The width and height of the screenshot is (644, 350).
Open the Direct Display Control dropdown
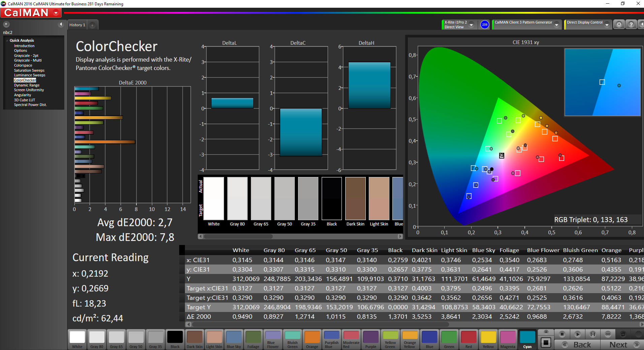607,25
